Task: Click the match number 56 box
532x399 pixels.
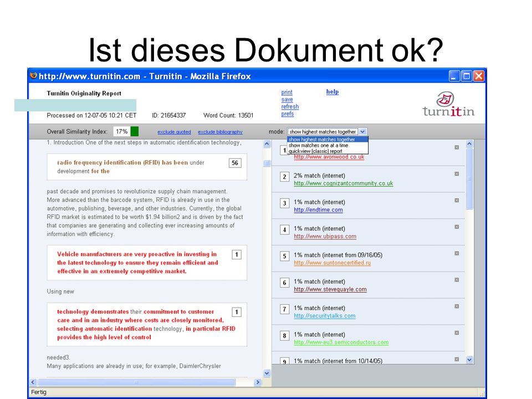Action: (x=235, y=163)
